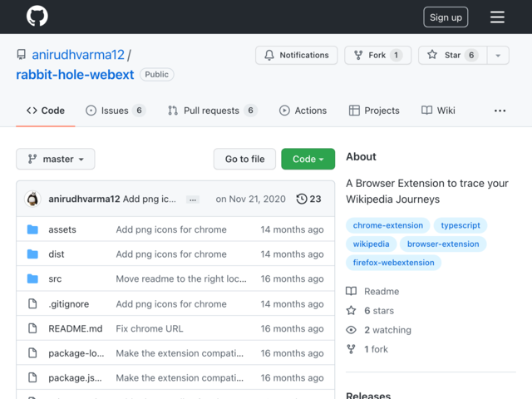Viewport: 532px width, 399px height.
Task: Switch to the Wiki tab
Action: (x=438, y=111)
